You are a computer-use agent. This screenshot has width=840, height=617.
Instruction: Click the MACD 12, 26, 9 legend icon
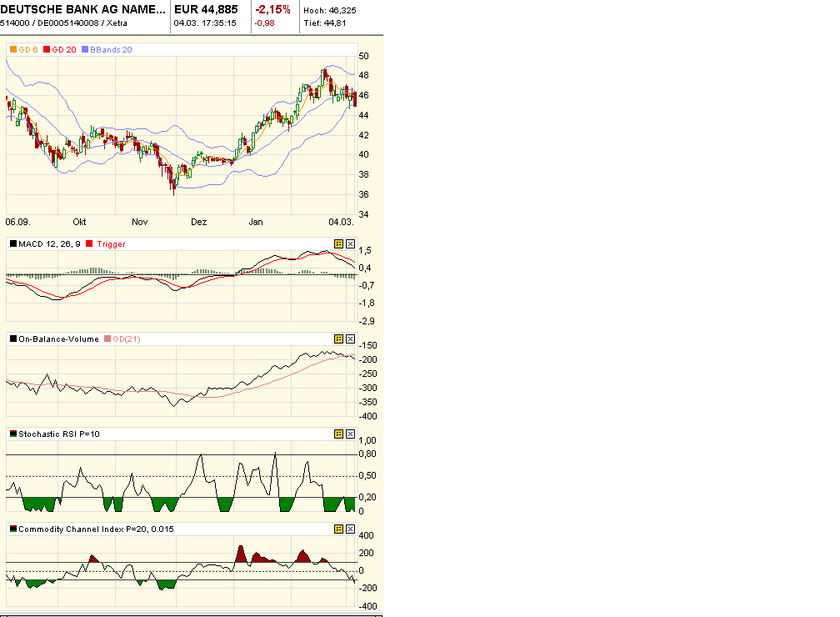[x=12, y=244]
